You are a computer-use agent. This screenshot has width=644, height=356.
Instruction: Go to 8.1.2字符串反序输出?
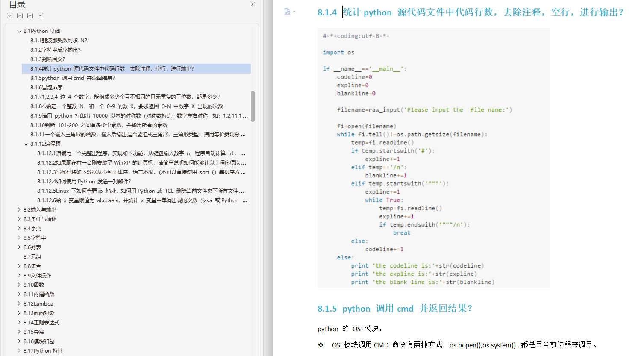[x=55, y=50]
